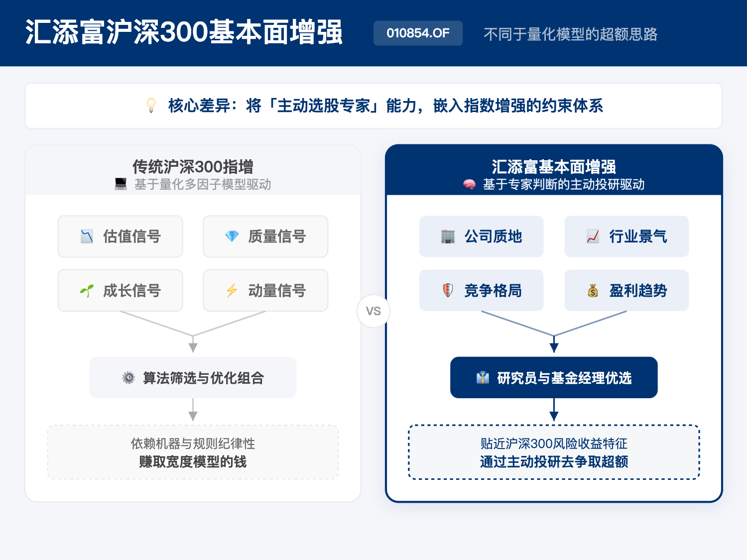Screen dimensions: 747x560
Task: Click the brain icon next to 基于专家判断
Action: (469, 185)
